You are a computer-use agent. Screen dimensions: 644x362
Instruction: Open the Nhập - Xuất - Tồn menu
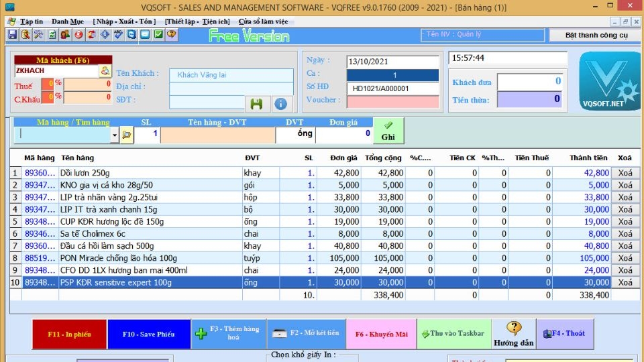[x=124, y=21]
